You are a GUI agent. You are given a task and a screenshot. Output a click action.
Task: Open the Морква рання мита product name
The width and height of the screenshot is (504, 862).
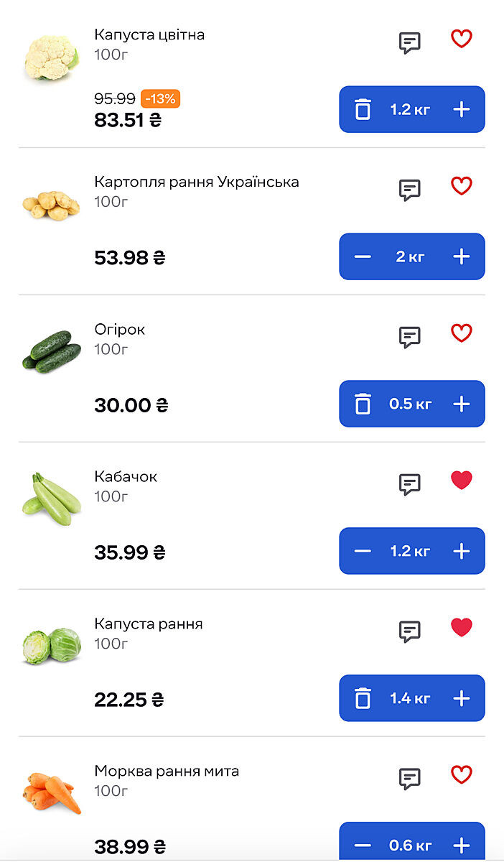click(167, 771)
